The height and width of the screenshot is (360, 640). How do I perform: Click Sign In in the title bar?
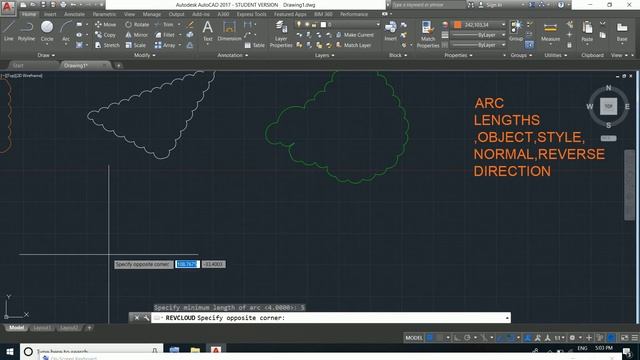coord(490,5)
